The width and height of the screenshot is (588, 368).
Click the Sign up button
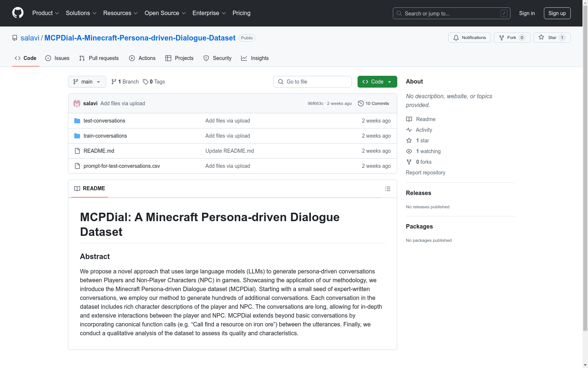tap(557, 13)
